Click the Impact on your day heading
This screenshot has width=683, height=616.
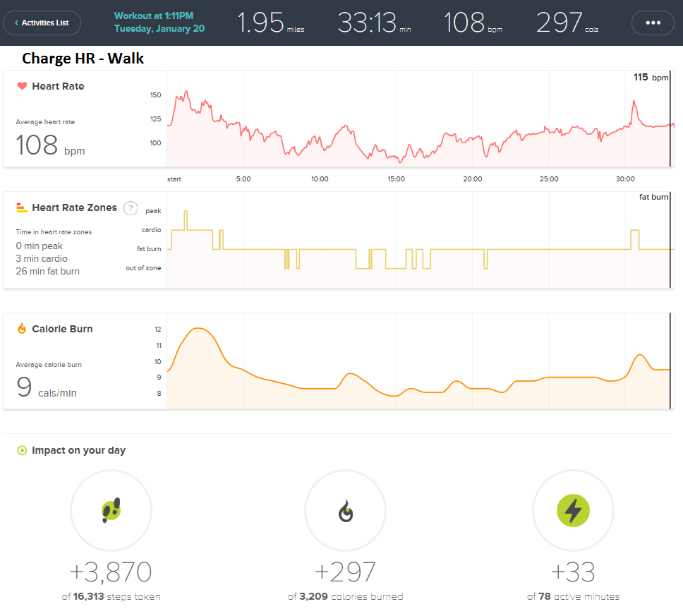point(79,450)
